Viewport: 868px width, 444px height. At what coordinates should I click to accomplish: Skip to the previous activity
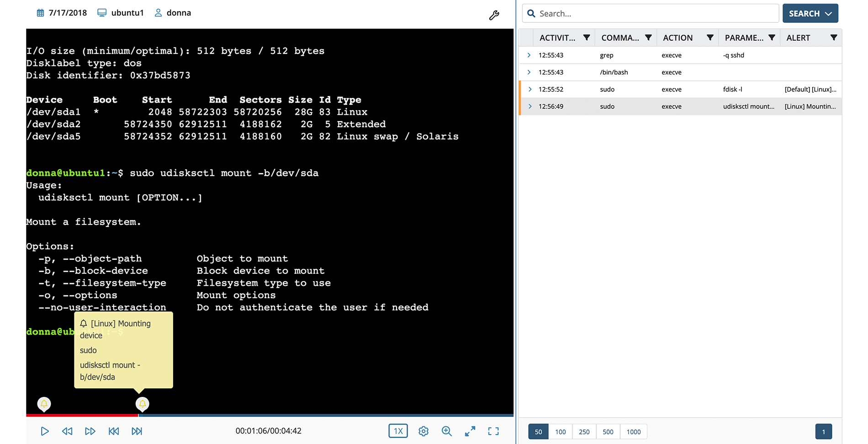click(x=114, y=431)
